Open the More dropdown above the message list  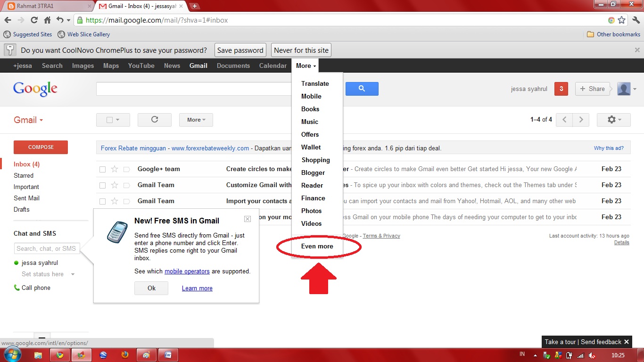(195, 120)
